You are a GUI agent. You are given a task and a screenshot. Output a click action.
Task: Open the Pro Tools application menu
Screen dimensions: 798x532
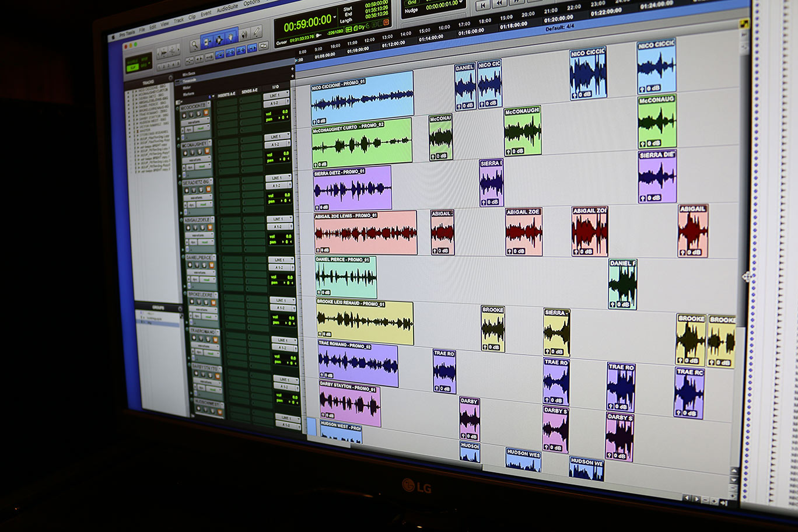pos(127,33)
